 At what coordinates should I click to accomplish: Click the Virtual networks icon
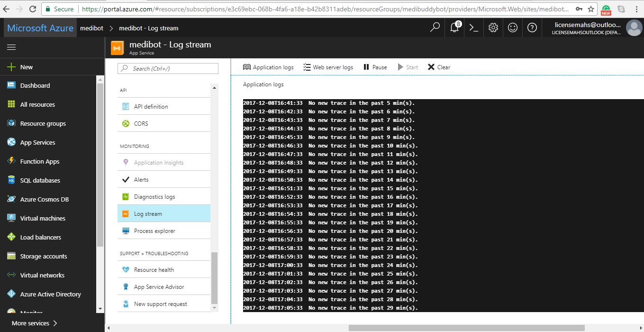11,275
